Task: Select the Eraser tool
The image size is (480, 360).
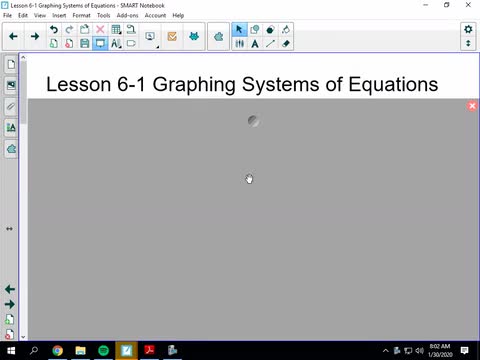Action: coord(286,43)
